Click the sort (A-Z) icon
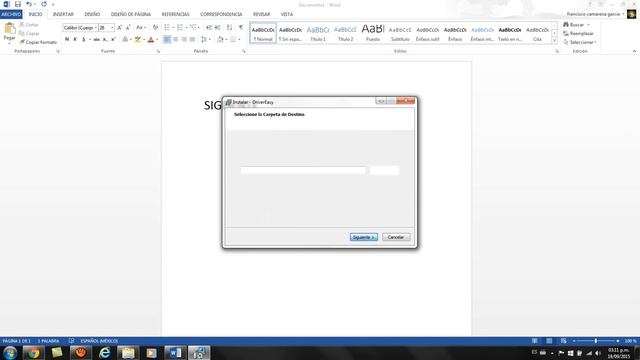The width and height of the screenshot is (640, 360). coord(229,28)
